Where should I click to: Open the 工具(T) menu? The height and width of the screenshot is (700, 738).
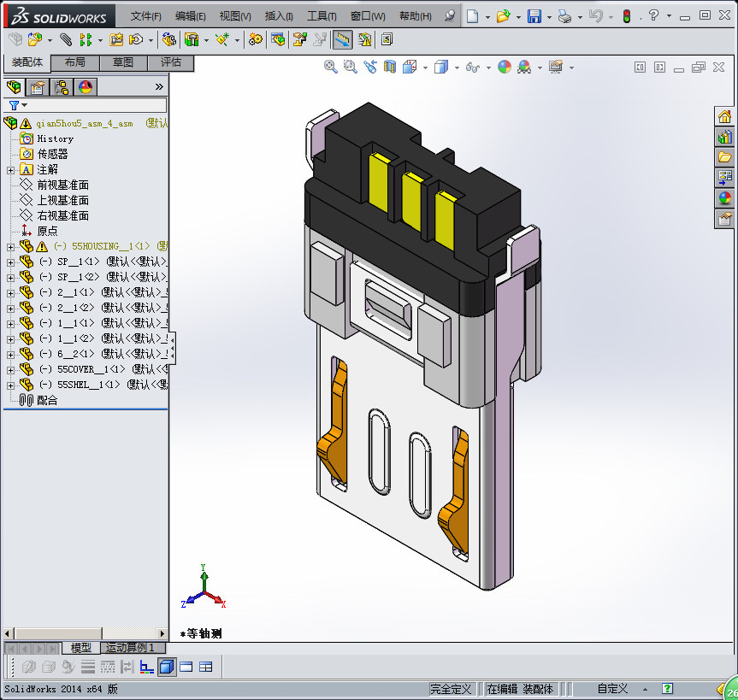tap(322, 16)
